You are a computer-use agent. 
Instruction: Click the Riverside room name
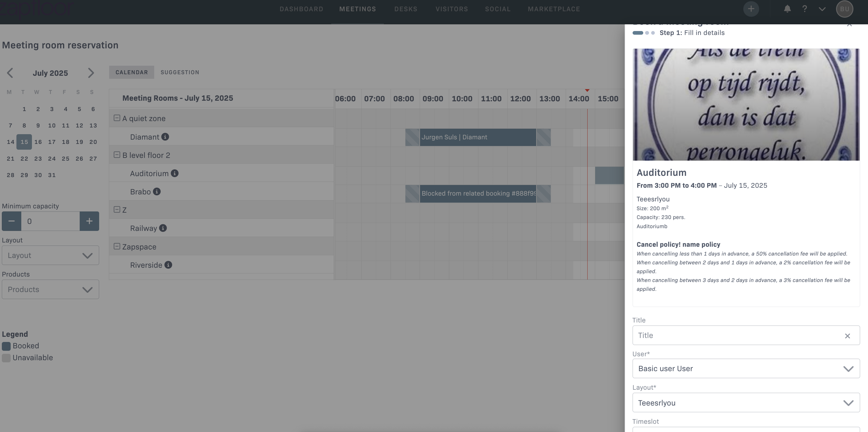tap(146, 265)
